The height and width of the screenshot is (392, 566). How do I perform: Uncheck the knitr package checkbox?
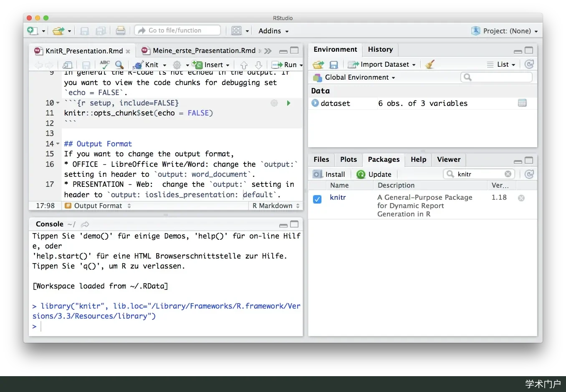point(317,199)
